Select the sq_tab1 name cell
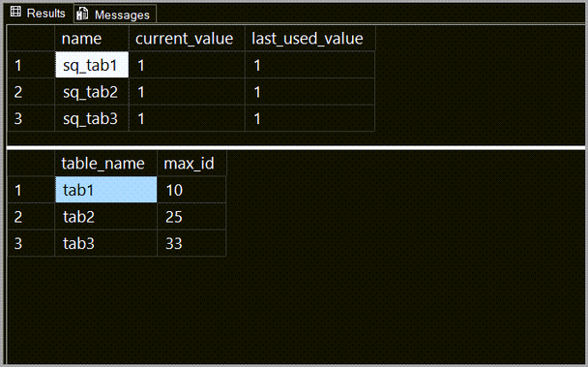588x367 pixels. click(92, 65)
